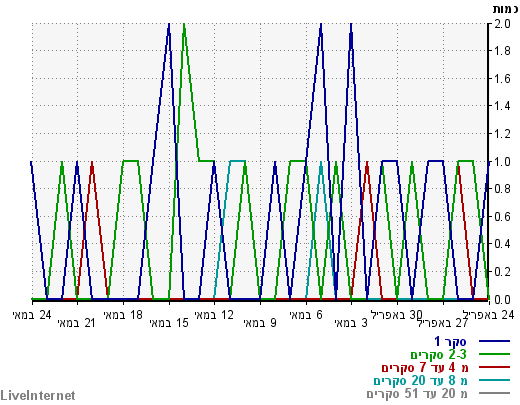520x405 pixels.
Task: Click the 12 במאי date axis label
Action: click(x=214, y=315)
